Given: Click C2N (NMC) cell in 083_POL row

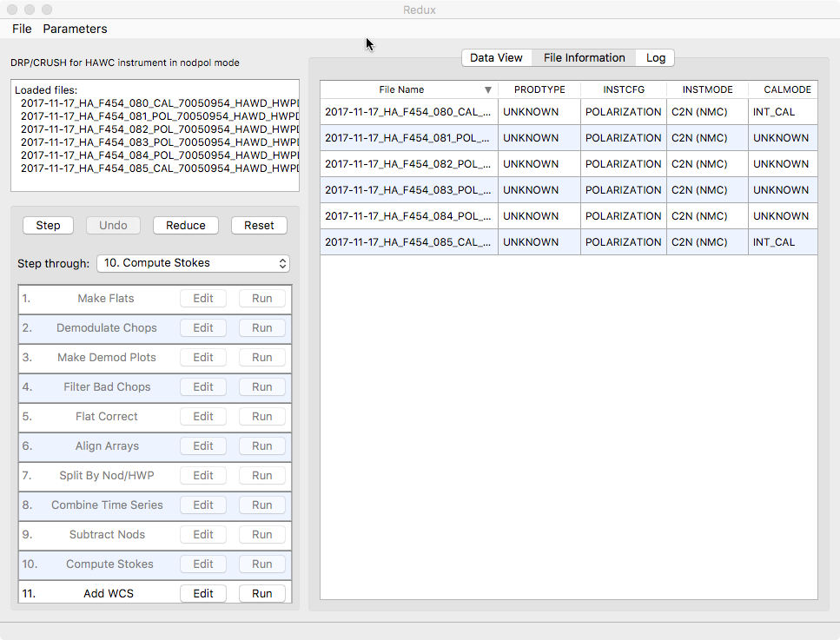Looking at the screenshot, I should click(707, 190).
